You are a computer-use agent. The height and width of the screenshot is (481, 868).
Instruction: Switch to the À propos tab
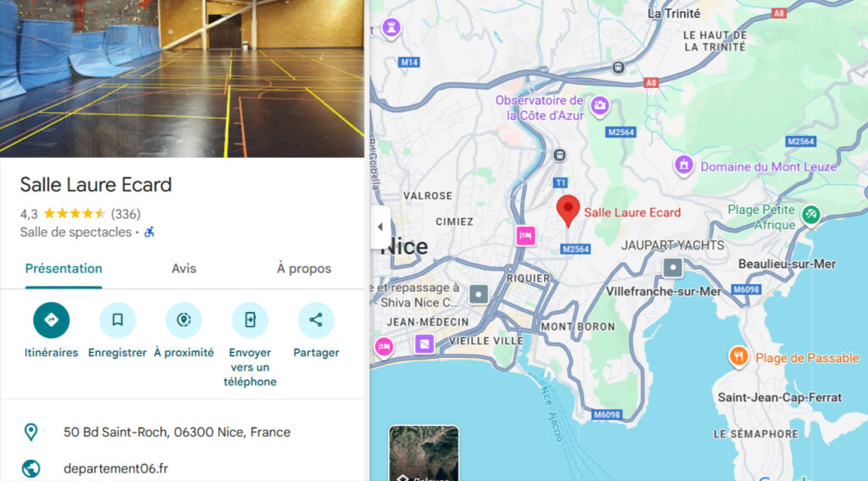point(304,269)
